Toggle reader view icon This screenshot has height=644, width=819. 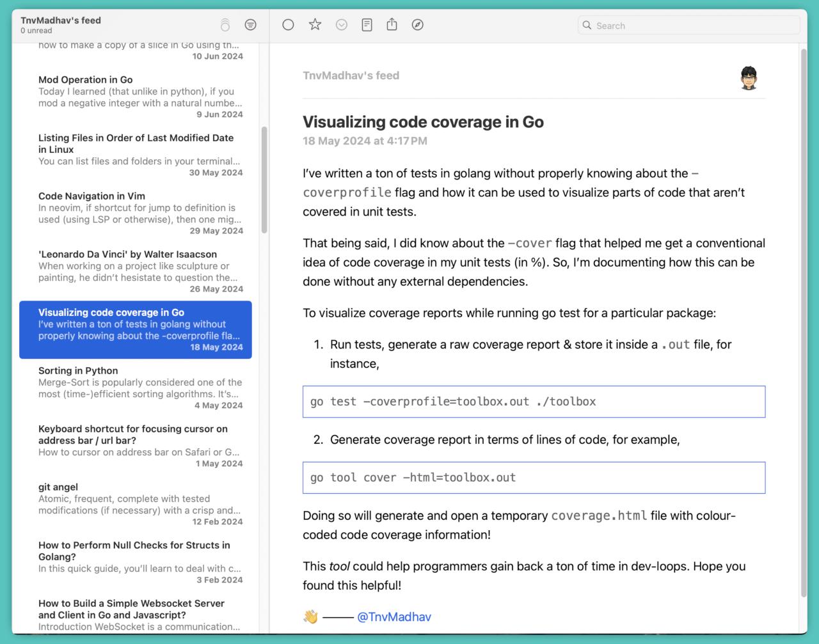[x=367, y=25]
